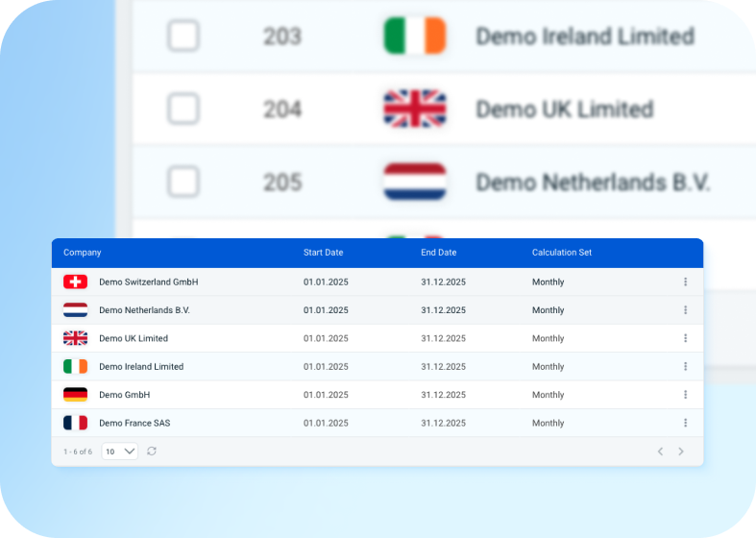The width and height of the screenshot is (756, 538).
Task: Sort by the Calculation Set column header
Action: [x=562, y=253]
